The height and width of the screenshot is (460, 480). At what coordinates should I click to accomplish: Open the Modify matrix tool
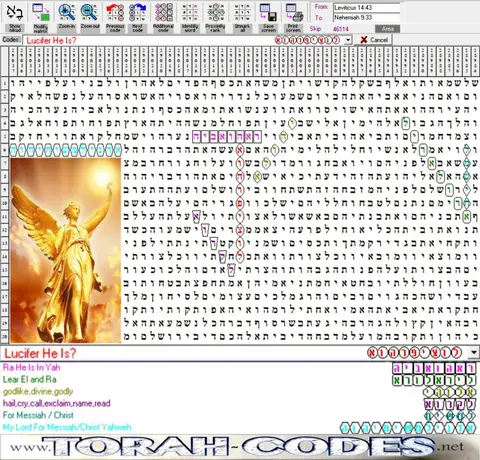click(x=41, y=12)
